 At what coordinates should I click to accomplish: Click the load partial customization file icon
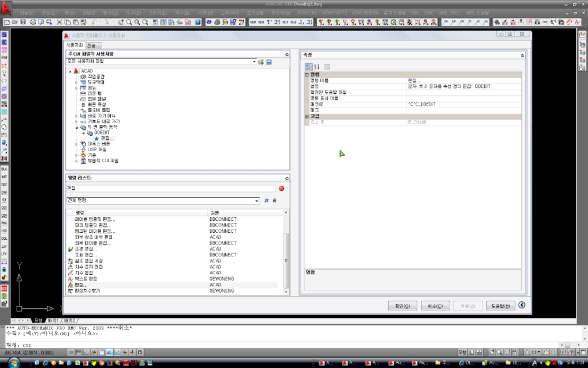(261, 62)
